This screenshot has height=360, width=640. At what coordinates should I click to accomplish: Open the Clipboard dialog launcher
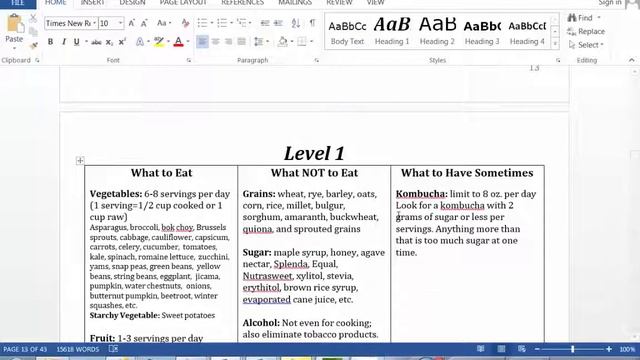pyautogui.click(x=37, y=60)
